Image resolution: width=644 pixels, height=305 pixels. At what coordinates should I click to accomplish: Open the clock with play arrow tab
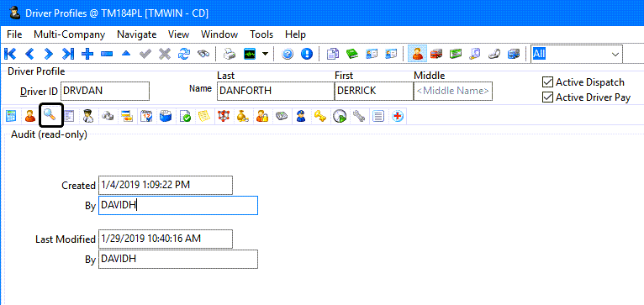click(x=340, y=117)
